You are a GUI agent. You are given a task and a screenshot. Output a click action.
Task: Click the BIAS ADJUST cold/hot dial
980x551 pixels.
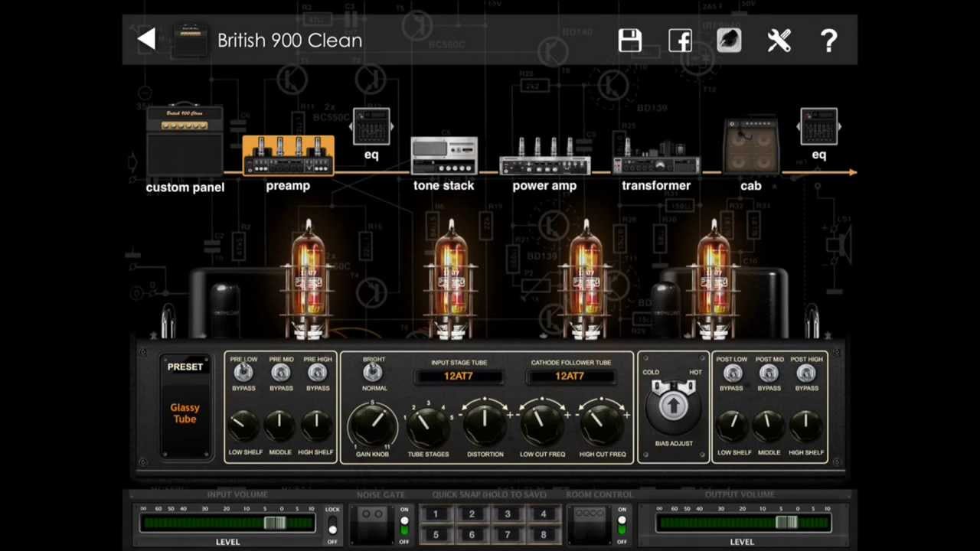coord(673,406)
